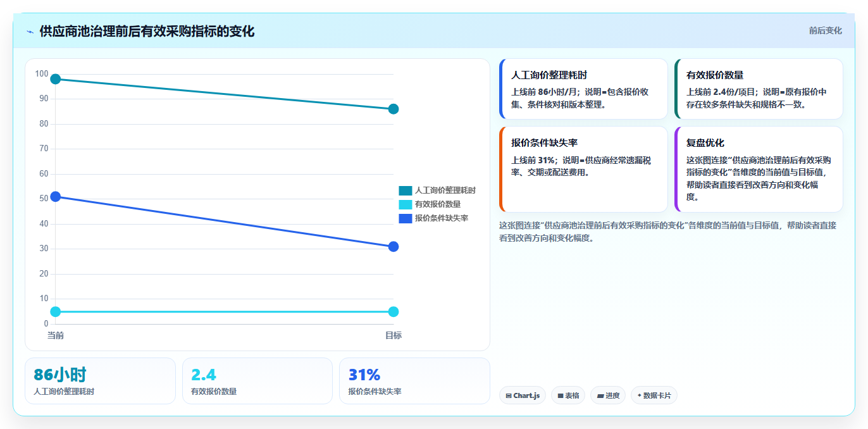Click the y-axis label 0

(46, 323)
